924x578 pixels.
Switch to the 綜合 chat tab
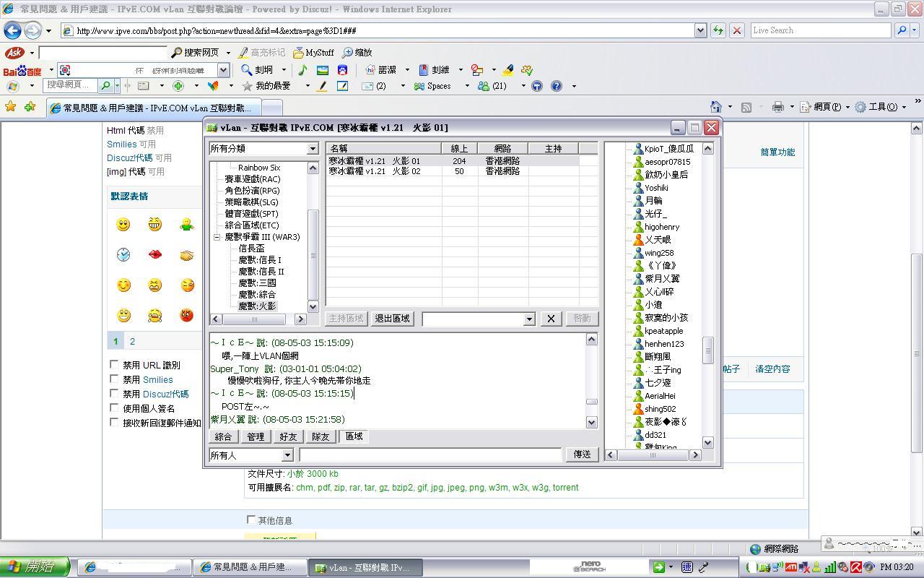pos(224,437)
